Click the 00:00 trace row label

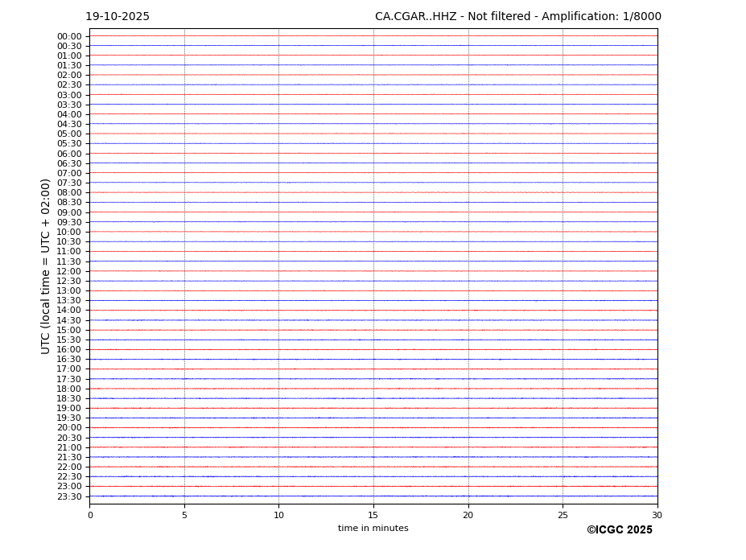[69, 36]
